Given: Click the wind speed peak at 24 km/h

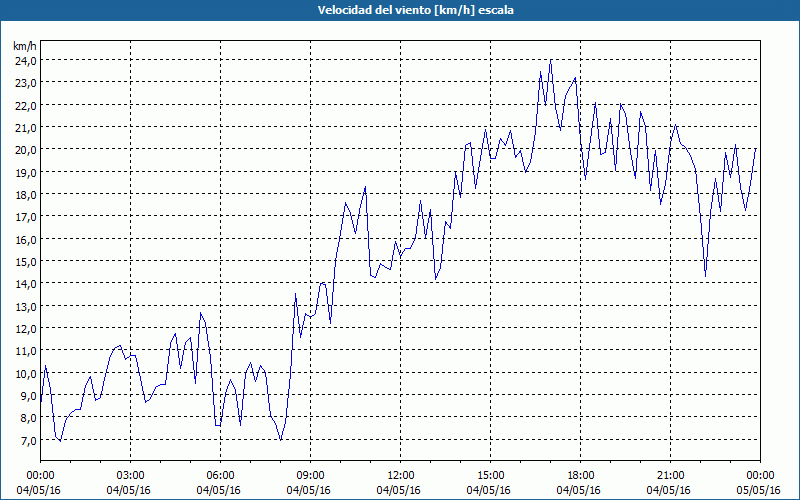Looking at the screenshot, I should (x=551, y=60).
